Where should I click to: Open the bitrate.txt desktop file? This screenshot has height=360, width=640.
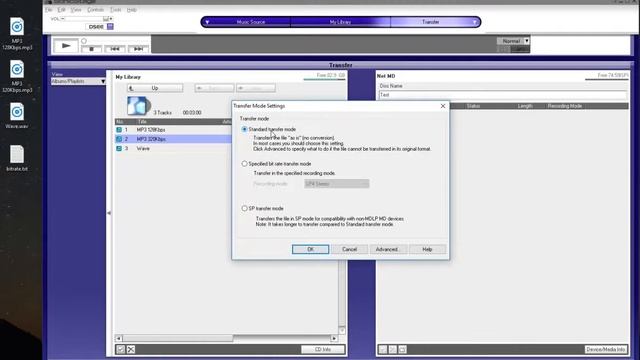[17, 158]
